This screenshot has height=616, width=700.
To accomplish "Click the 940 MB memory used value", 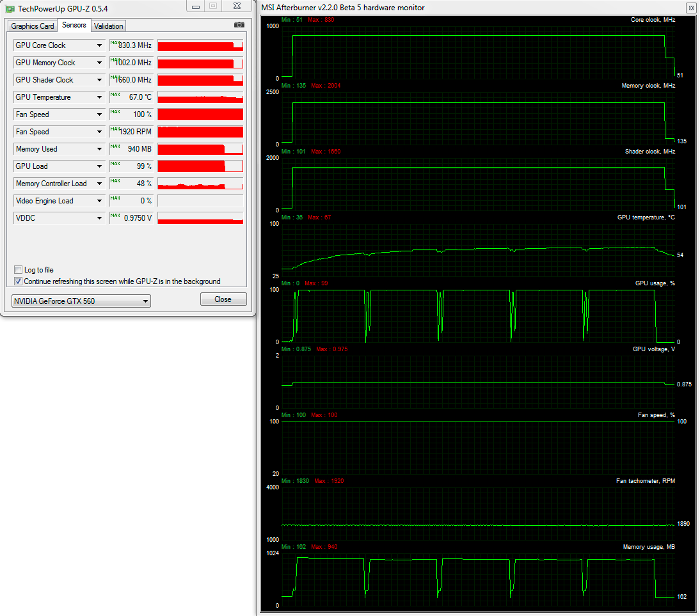I will (132, 149).
